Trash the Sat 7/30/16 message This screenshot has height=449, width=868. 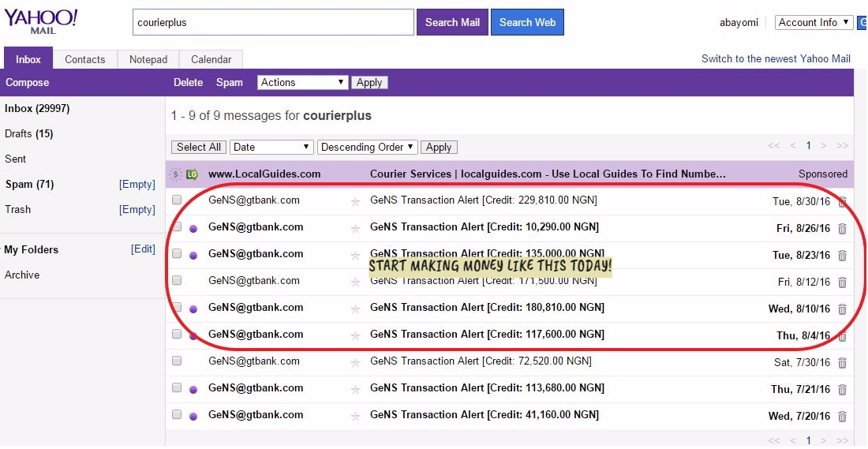(x=842, y=363)
